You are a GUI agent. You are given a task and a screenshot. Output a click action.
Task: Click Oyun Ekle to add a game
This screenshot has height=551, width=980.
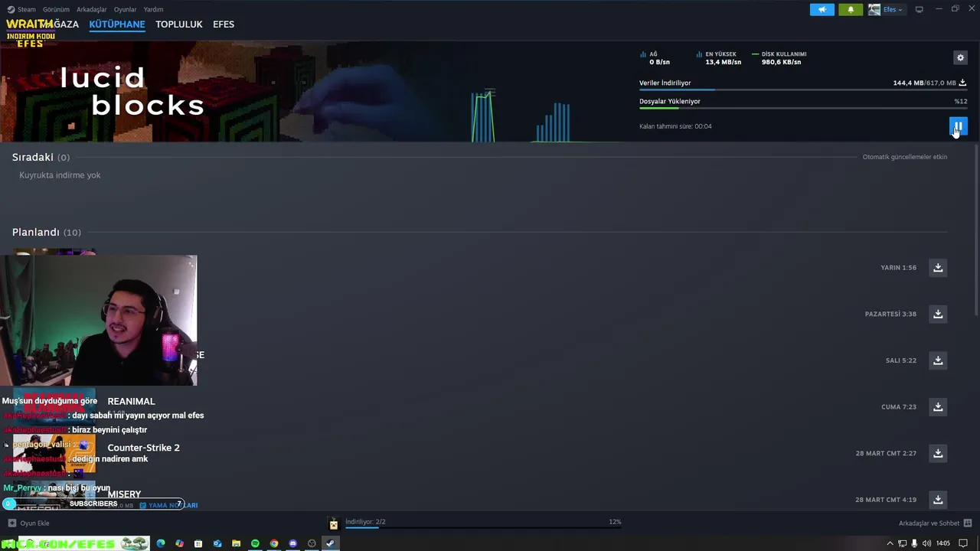tap(34, 523)
